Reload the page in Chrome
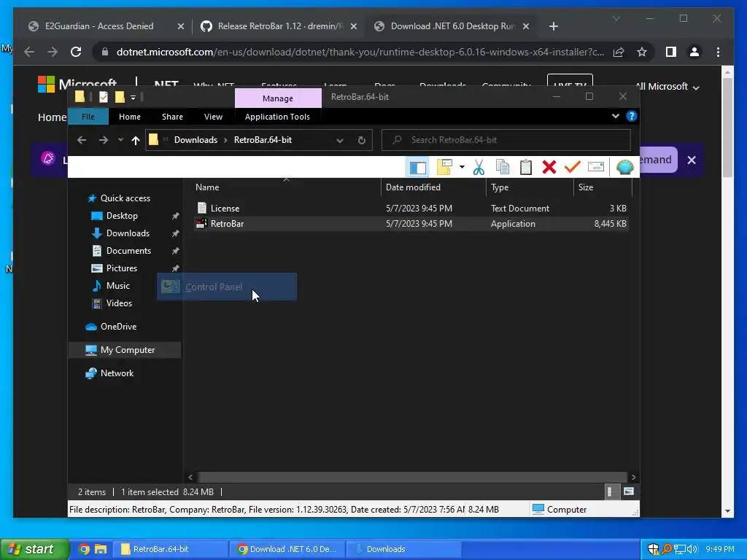 (76, 52)
